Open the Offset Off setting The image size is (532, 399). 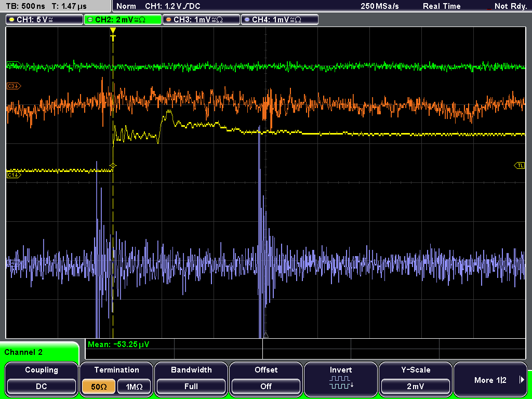[266, 378]
